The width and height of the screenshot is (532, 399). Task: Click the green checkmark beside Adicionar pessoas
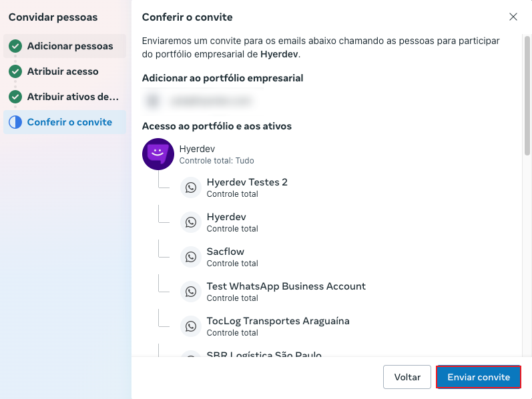[15, 46]
